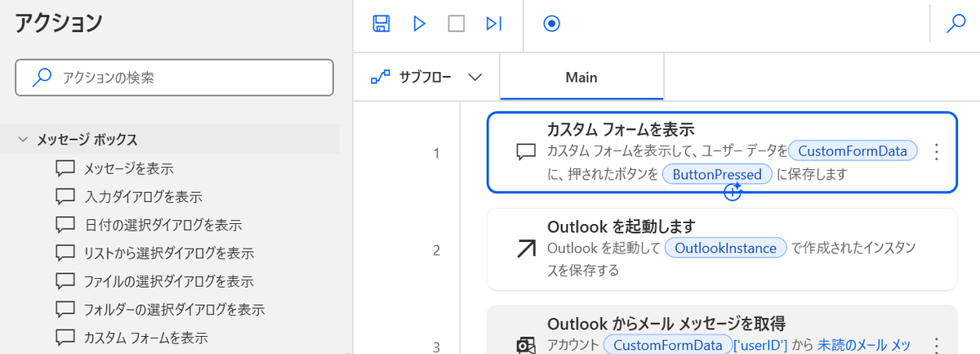Click the アクションの検索 search field

point(175,78)
